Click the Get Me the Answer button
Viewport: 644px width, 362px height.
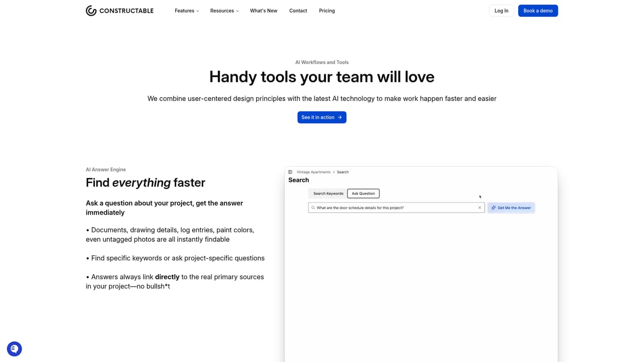(511, 208)
